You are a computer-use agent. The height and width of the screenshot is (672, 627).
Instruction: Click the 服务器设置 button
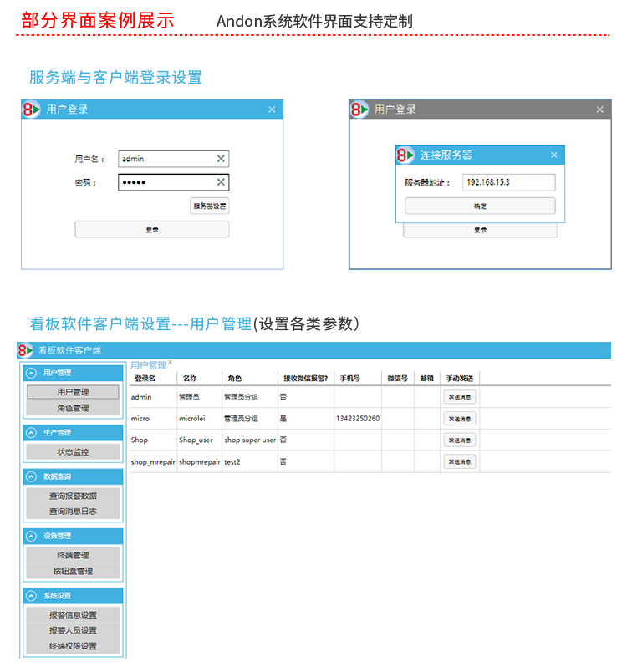tap(209, 206)
